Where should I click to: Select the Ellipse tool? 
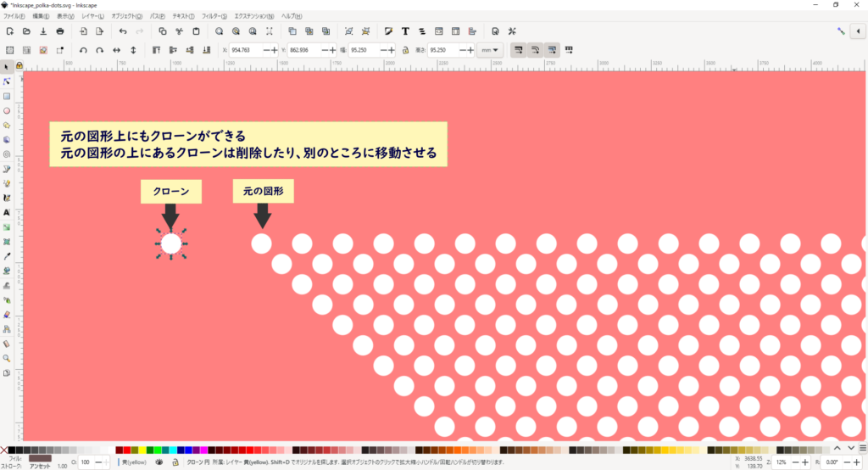tap(7, 111)
